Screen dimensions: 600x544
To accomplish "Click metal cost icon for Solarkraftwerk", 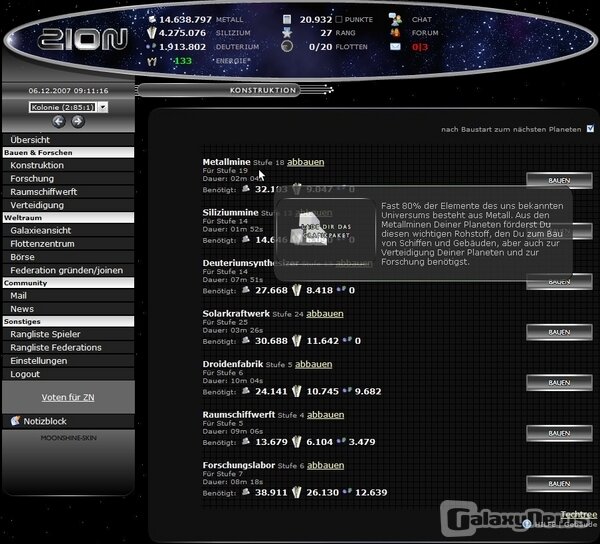I will point(246,340).
